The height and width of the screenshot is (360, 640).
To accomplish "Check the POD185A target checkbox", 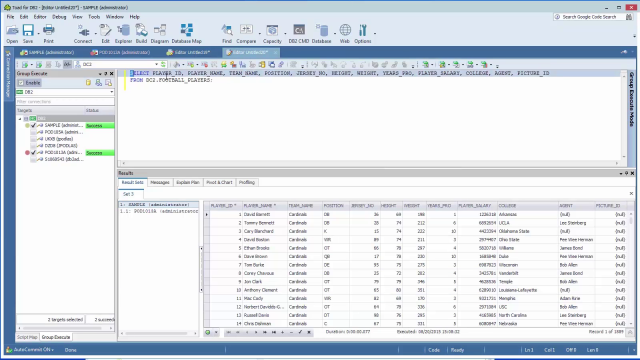I will [x=33, y=132].
